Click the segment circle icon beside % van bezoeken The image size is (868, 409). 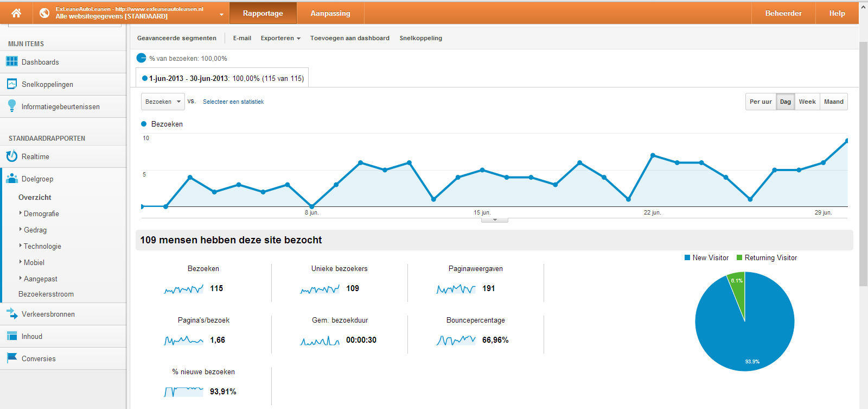(x=141, y=58)
